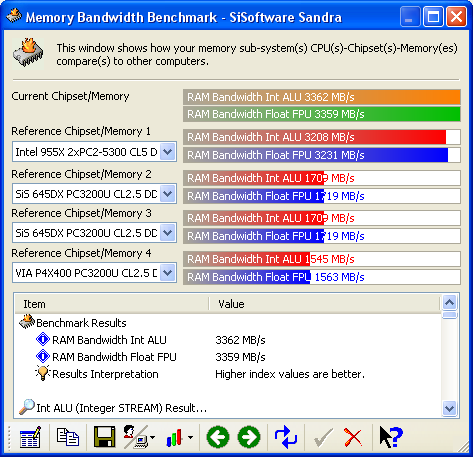Copy results with the copy icon
The width and height of the screenshot is (473, 457).
click(x=68, y=437)
